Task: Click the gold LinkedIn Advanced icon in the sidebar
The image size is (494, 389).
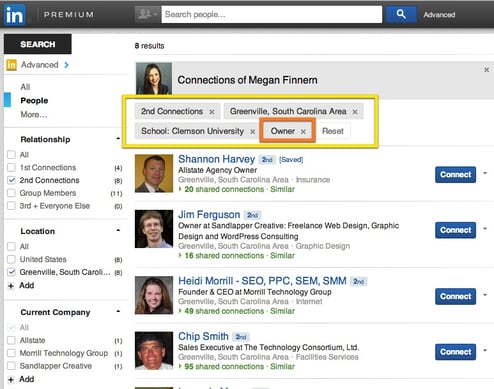Action: click(x=11, y=65)
